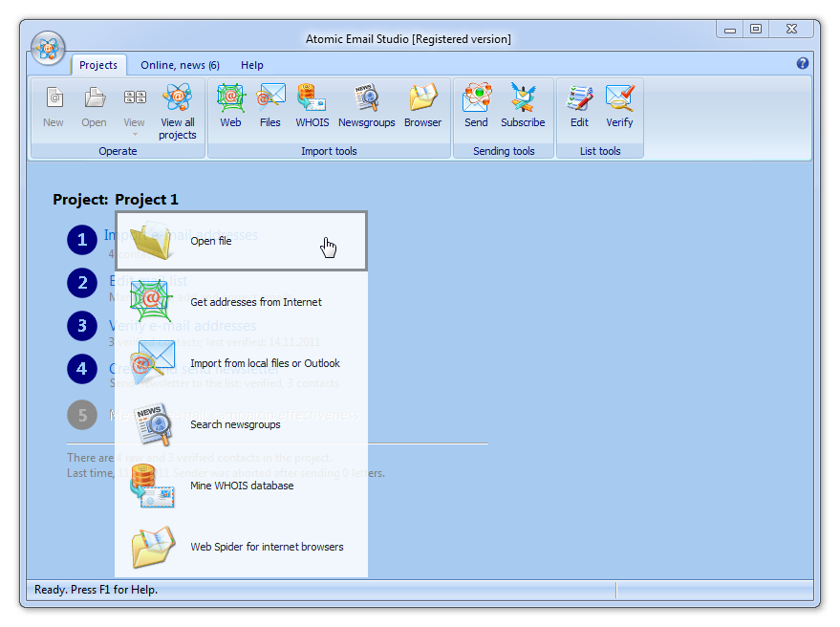Click the step 3 numbered circle
Image resolution: width=840 pixels, height=627 pixels.
(x=82, y=326)
